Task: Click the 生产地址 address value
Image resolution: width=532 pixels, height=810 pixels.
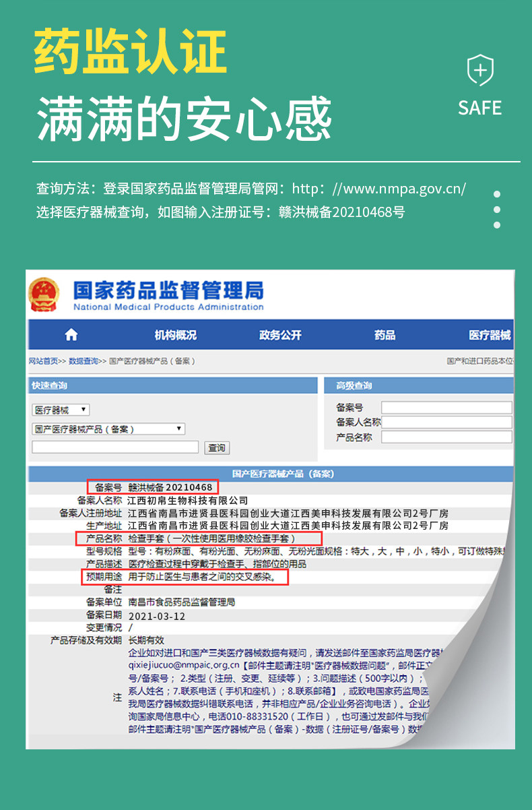Action: click(x=288, y=526)
